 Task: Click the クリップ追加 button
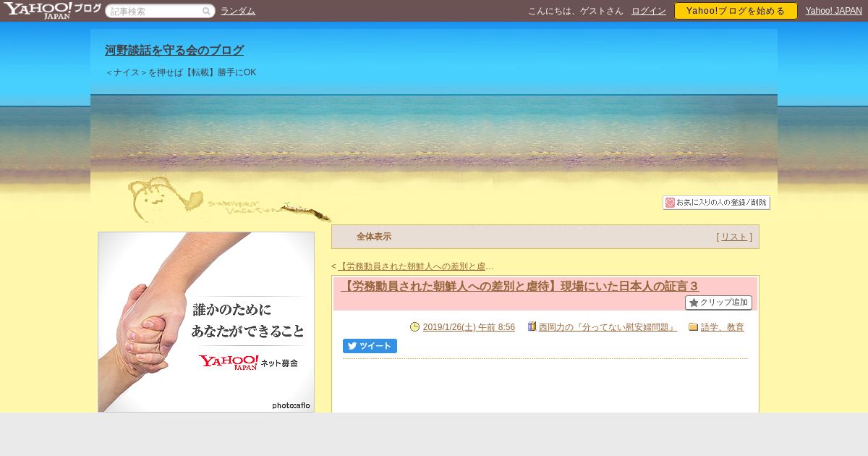pos(718,303)
